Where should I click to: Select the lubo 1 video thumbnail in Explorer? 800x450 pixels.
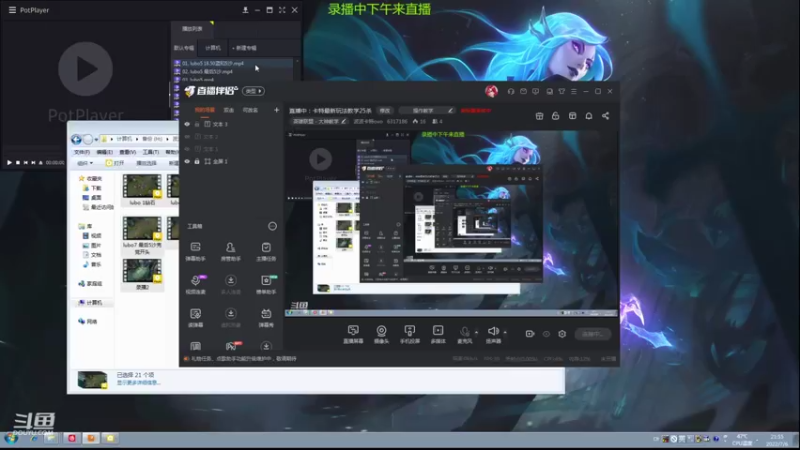(142, 189)
